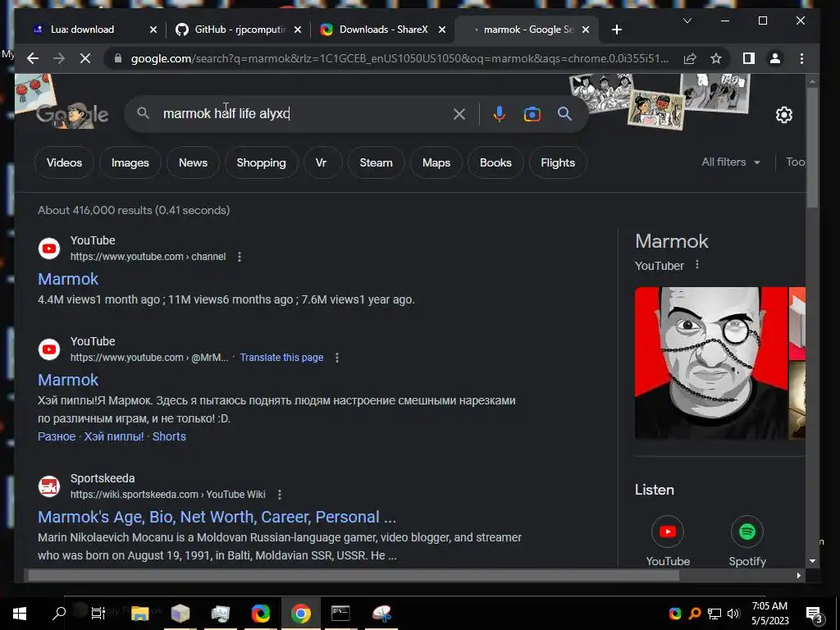Image resolution: width=840 pixels, height=630 pixels.
Task: Click the system tray volume icon
Action: (x=733, y=614)
